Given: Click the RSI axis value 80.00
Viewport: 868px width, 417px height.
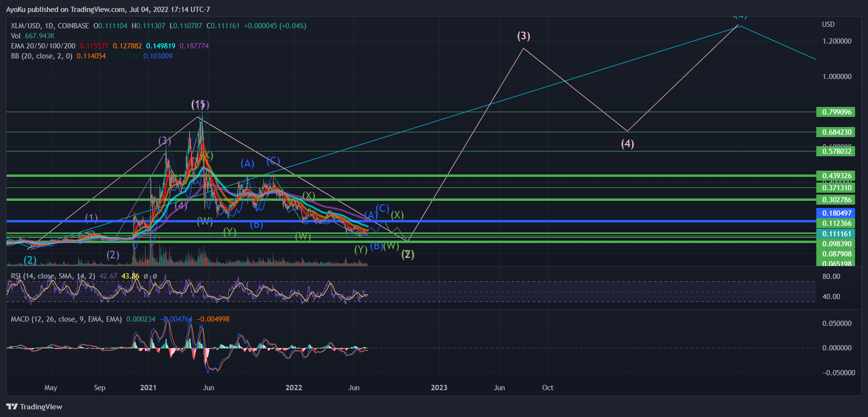Looking at the screenshot, I should click(x=831, y=277).
